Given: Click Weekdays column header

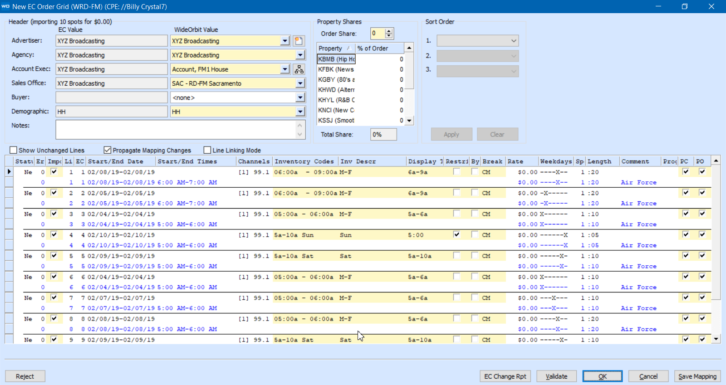Looking at the screenshot, I should [556, 161].
